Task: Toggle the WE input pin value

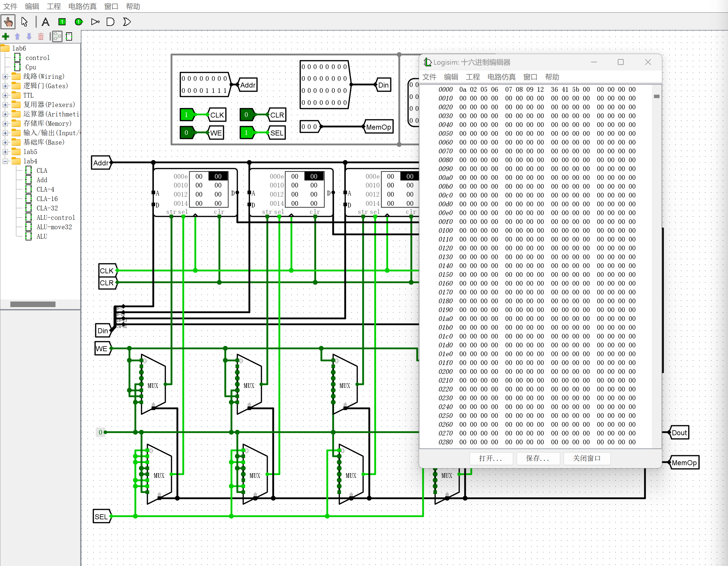Action: [x=186, y=133]
